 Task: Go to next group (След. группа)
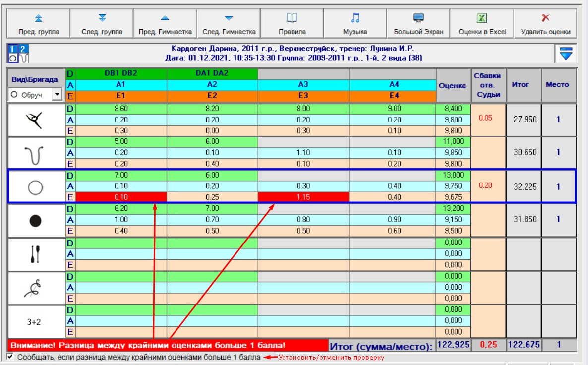(102, 23)
